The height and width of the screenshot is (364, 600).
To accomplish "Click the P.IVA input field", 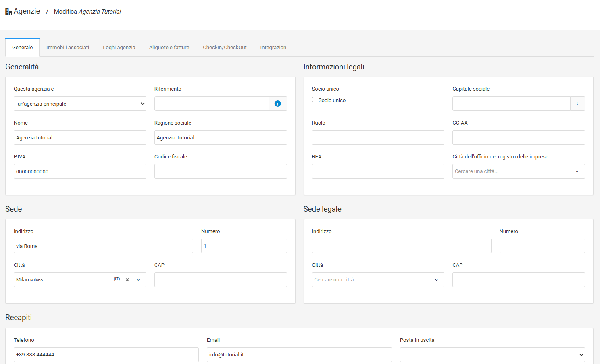I will click(x=80, y=171).
